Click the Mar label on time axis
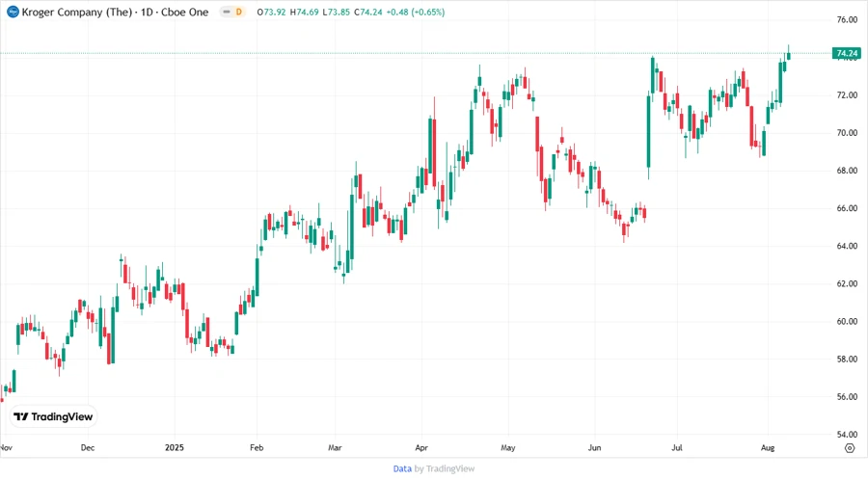868x480 pixels. click(335, 447)
